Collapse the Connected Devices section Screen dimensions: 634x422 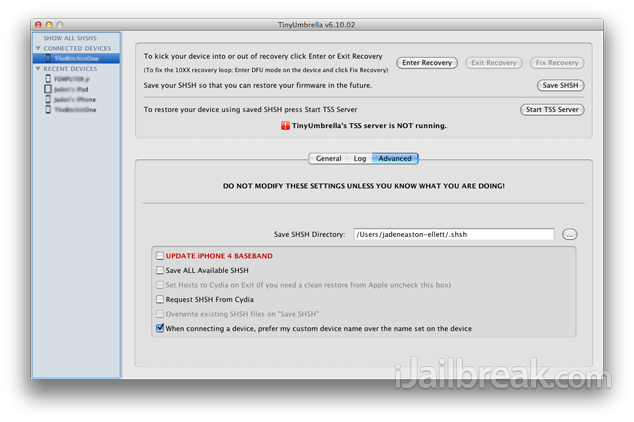38,49
